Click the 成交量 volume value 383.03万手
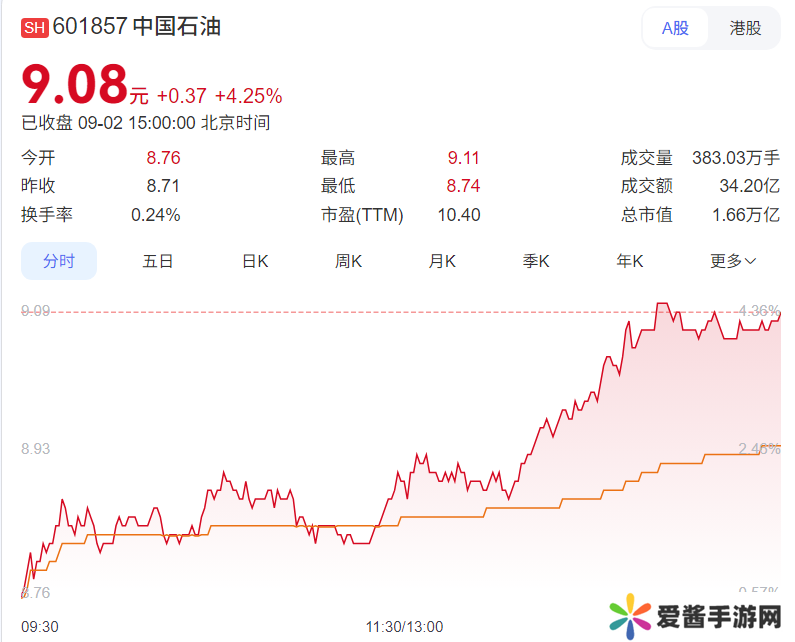Image resolution: width=795 pixels, height=642 pixels. coord(735,158)
